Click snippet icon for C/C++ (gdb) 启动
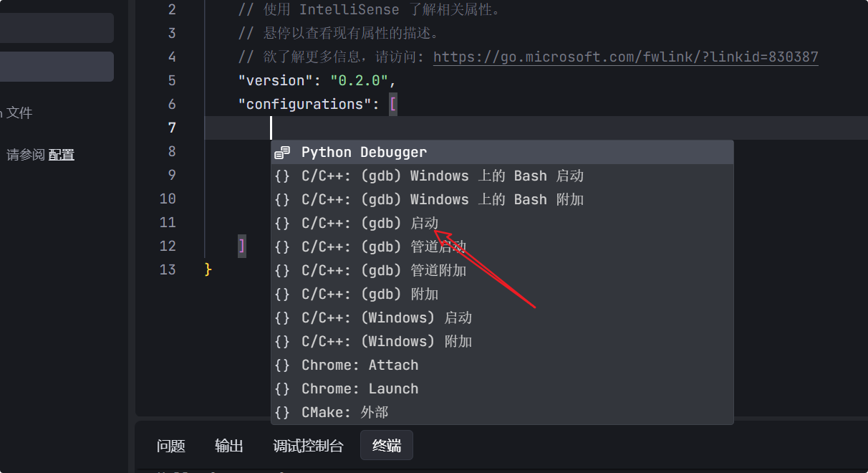 [282, 223]
